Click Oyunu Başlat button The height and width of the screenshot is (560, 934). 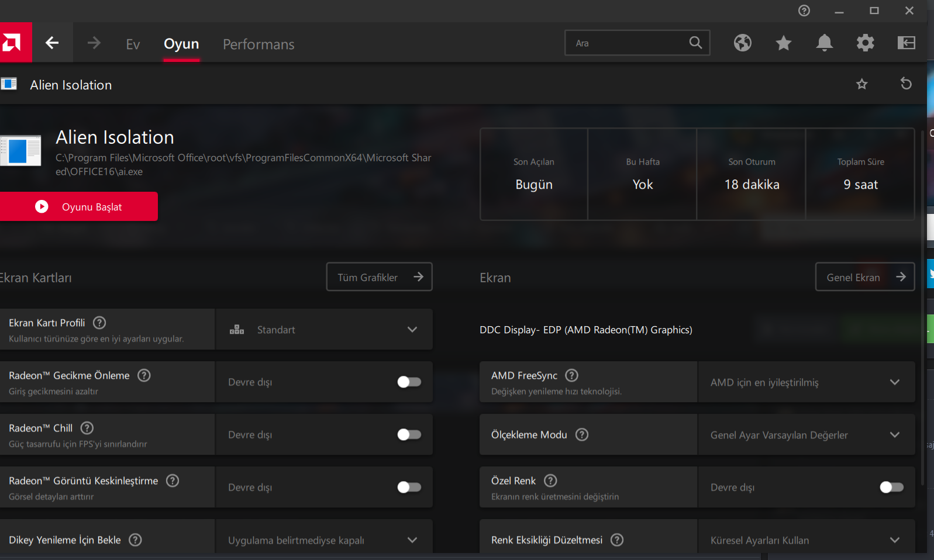click(x=79, y=206)
